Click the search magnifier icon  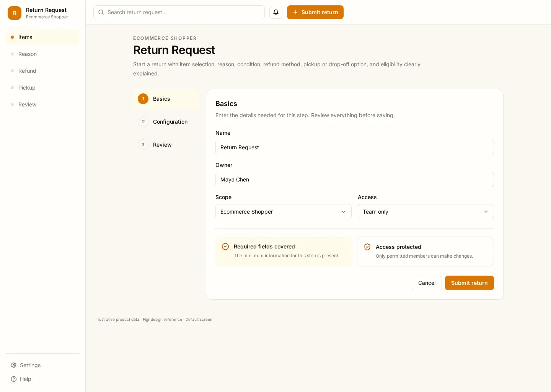[101, 12]
